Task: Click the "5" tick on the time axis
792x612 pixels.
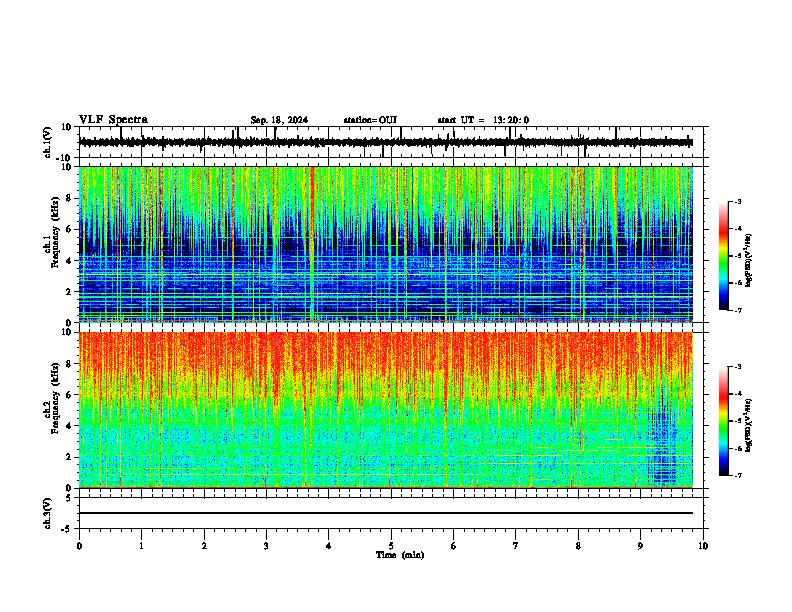Action: point(391,546)
